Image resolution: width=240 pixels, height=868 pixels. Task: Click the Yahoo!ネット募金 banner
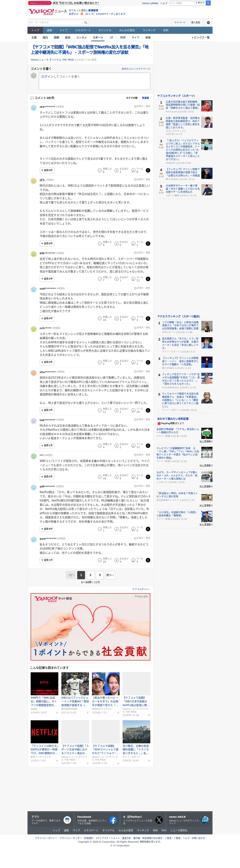pos(90,627)
